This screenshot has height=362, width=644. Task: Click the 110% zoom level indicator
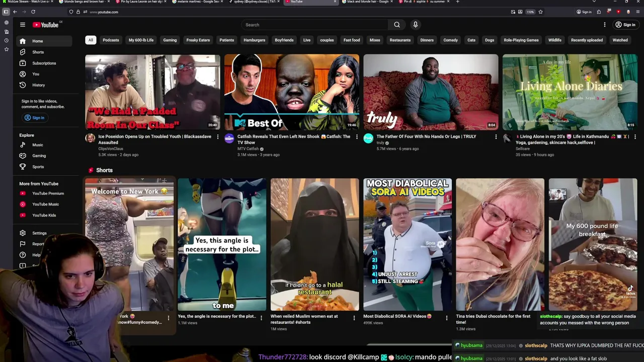pyautogui.click(x=530, y=12)
